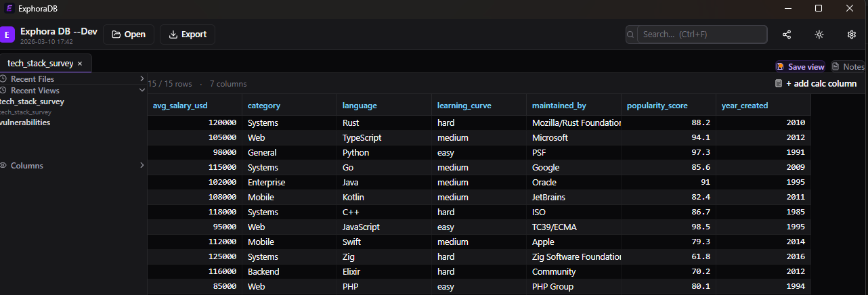The width and height of the screenshot is (868, 295).
Task: Click the 'Exphora DB --Dev' title
Action: tap(59, 31)
